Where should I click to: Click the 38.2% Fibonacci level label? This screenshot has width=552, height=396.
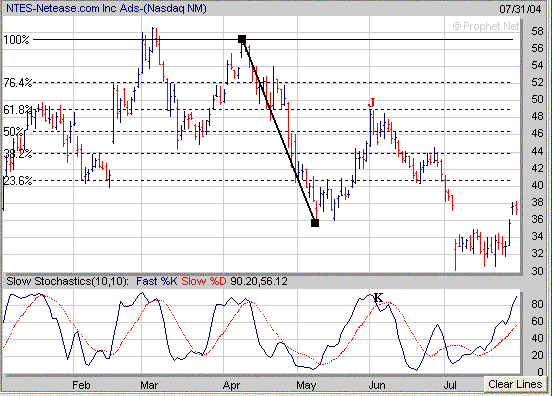[18, 153]
